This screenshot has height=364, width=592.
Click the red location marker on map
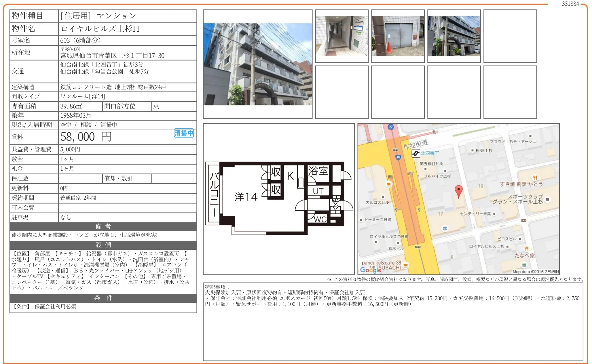(458, 190)
